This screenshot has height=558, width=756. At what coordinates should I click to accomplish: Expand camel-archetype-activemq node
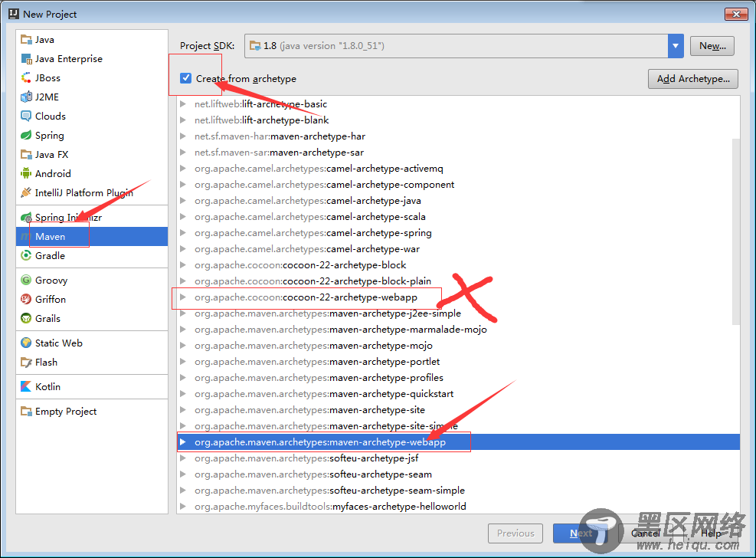click(183, 169)
